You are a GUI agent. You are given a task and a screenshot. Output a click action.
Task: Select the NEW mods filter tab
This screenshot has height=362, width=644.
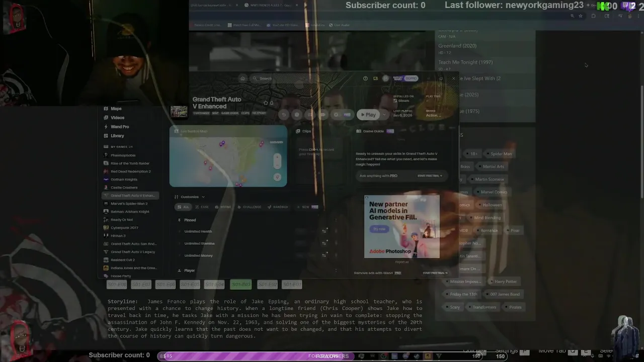pyautogui.click(x=307, y=207)
